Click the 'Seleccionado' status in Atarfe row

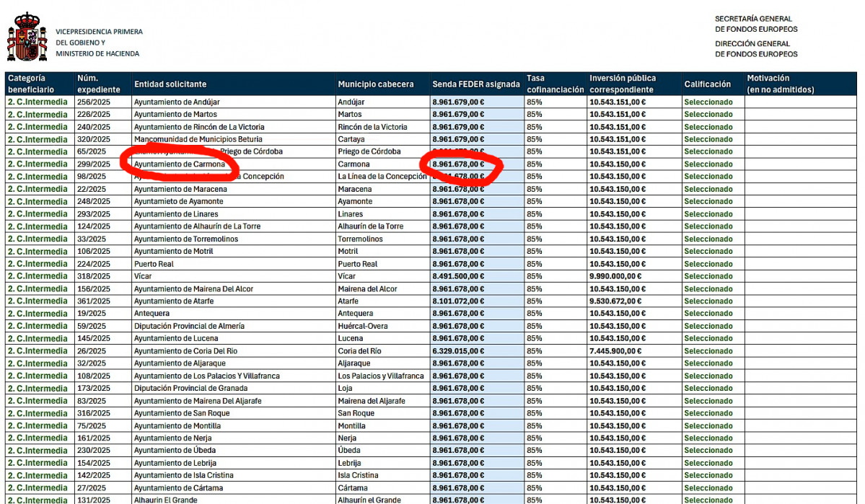708,301
